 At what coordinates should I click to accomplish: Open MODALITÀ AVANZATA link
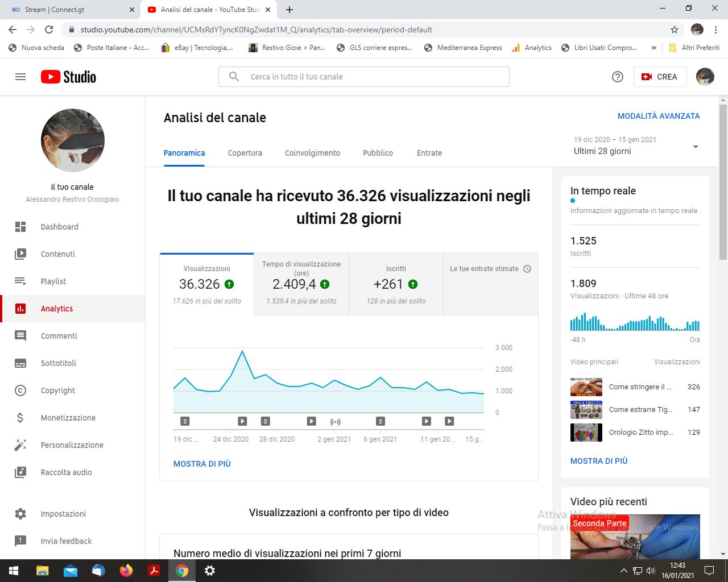(659, 116)
